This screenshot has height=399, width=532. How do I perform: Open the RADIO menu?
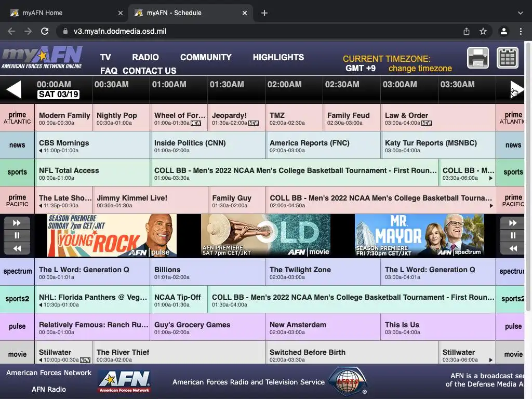click(145, 57)
